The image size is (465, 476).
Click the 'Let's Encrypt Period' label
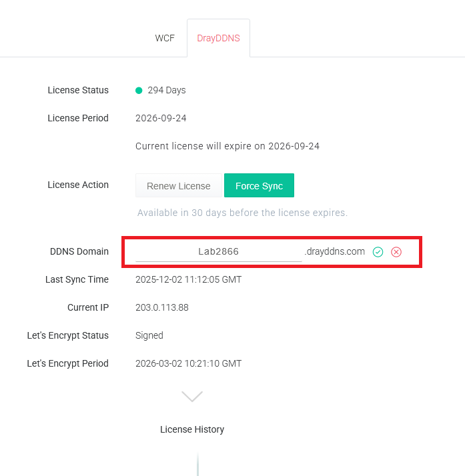point(68,363)
